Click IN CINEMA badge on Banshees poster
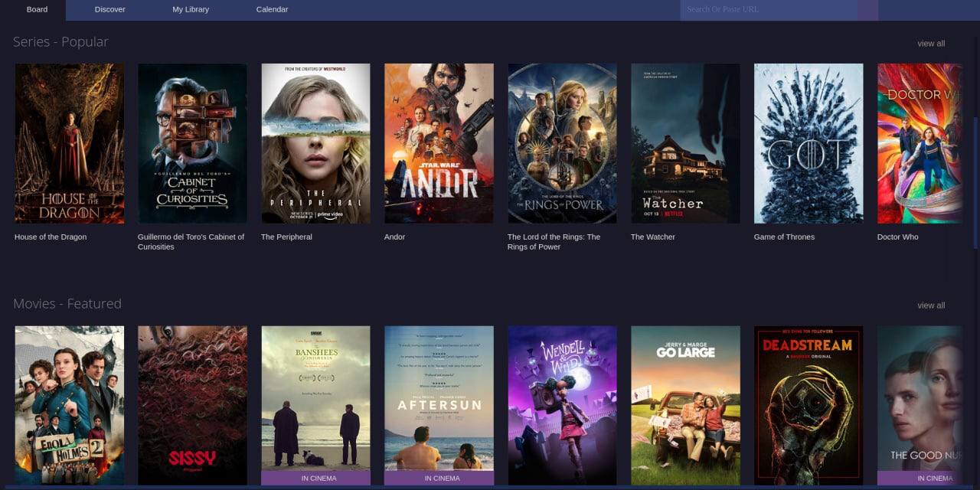 point(315,478)
